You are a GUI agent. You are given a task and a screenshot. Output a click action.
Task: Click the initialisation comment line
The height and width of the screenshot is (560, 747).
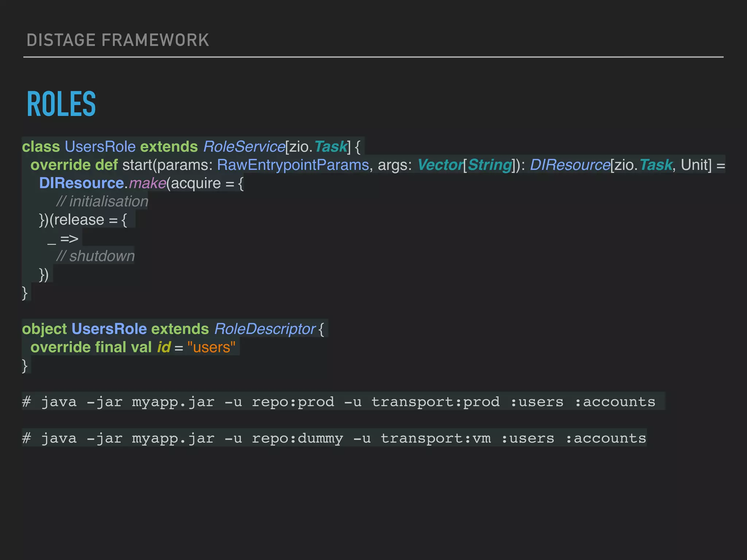102,201
